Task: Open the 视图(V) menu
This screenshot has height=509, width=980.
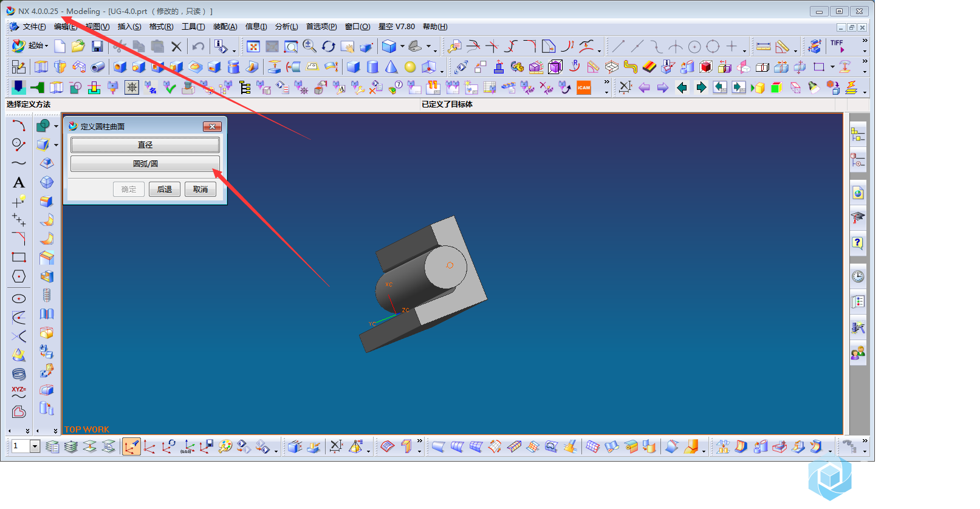Action: pos(97,27)
